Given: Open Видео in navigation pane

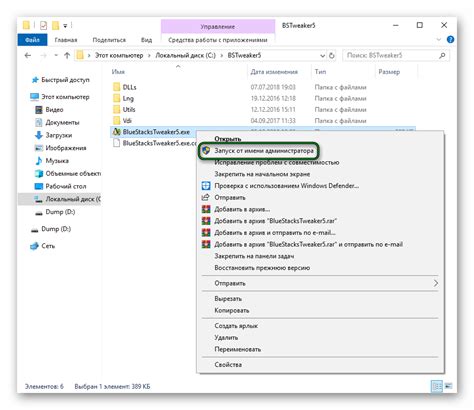Looking at the screenshot, I should click(54, 110).
